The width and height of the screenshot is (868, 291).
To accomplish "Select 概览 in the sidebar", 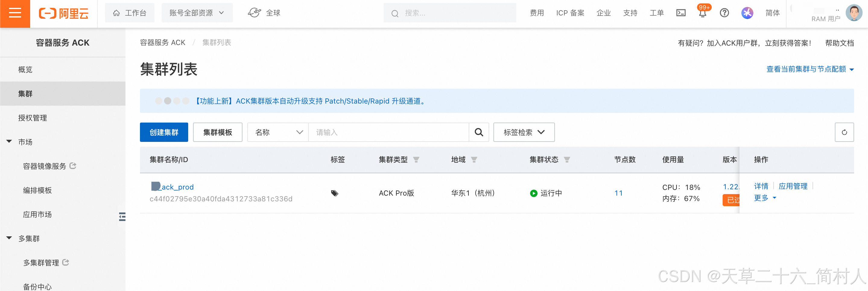I will [x=63, y=69].
